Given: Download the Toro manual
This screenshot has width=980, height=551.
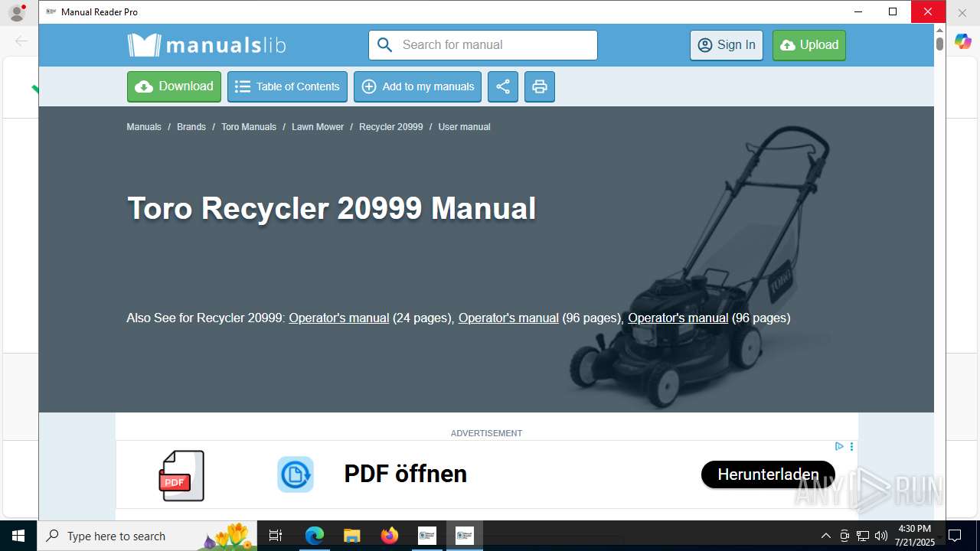Looking at the screenshot, I should click(174, 86).
